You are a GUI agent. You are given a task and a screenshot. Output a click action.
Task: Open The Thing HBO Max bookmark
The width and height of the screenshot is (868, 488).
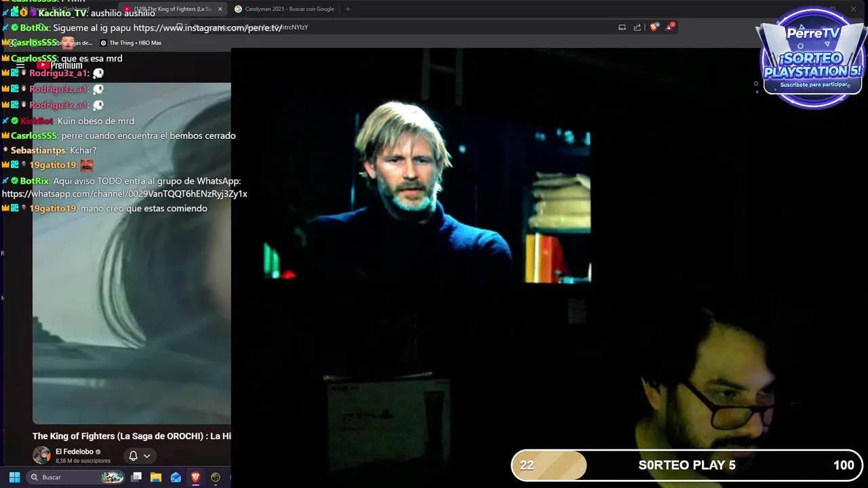131,43
